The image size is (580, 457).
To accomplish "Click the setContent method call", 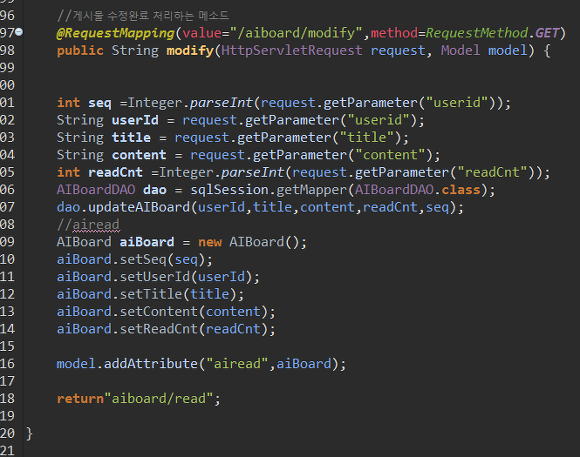I will pos(158,312).
